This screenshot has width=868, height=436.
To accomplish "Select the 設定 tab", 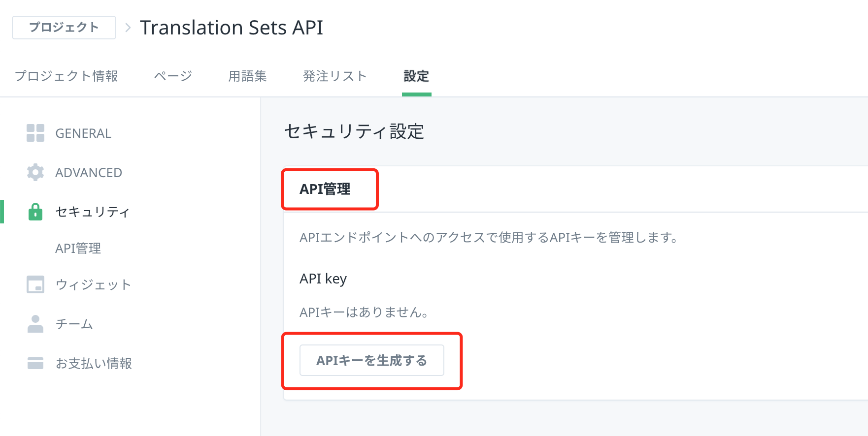I will [416, 76].
